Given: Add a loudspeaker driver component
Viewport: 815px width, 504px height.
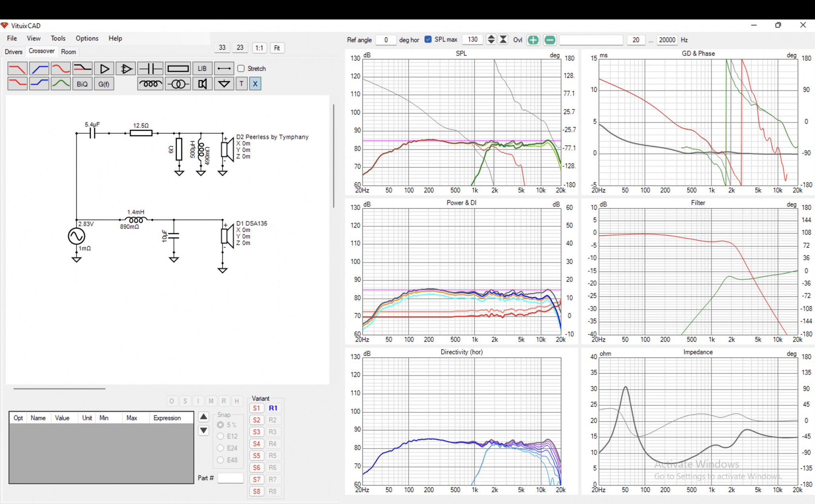Looking at the screenshot, I should 202,84.
